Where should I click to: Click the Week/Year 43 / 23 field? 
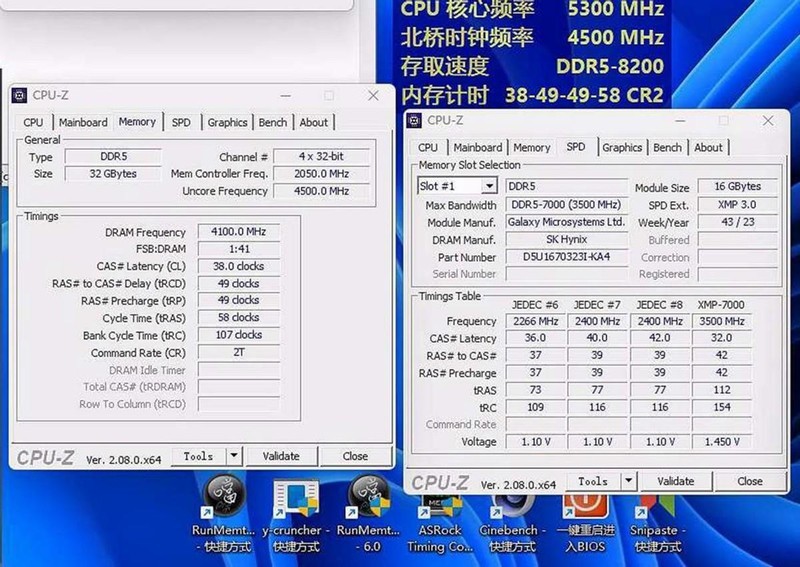click(x=738, y=222)
